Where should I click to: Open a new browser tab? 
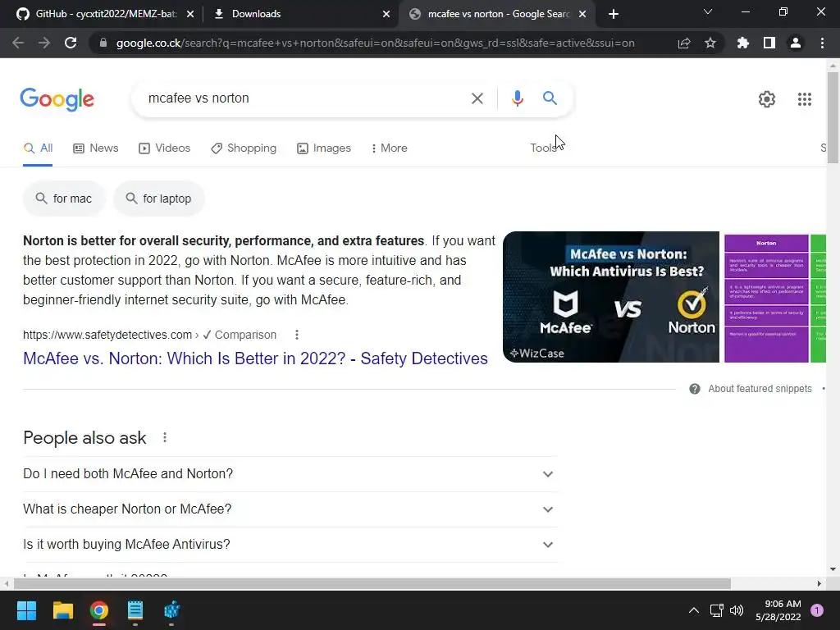[x=614, y=14]
